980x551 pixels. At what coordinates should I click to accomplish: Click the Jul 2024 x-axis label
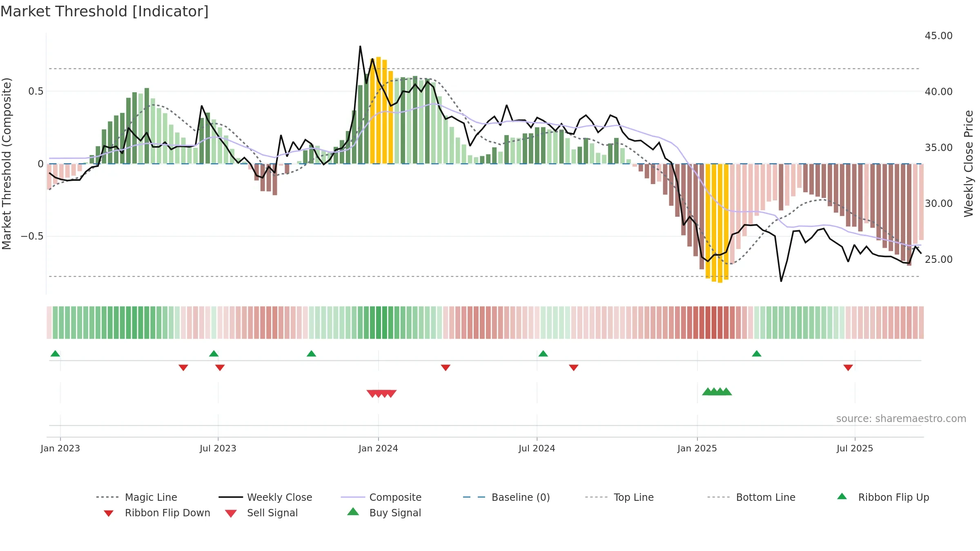pos(537,449)
